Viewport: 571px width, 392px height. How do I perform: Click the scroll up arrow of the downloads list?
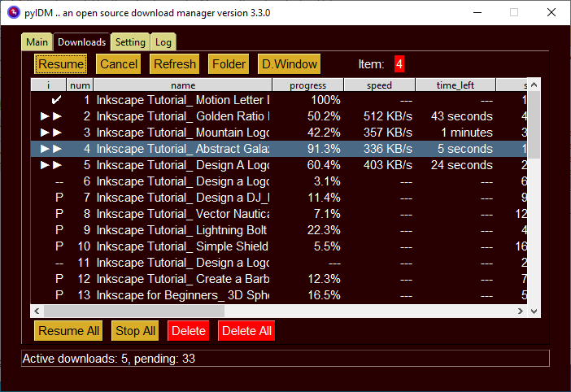click(x=534, y=85)
